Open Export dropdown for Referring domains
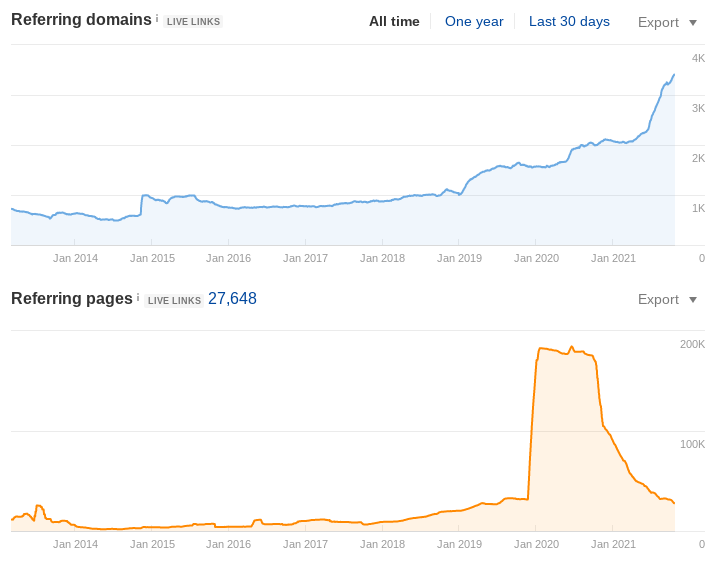This screenshot has height=561, width=714. pyautogui.click(x=667, y=22)
